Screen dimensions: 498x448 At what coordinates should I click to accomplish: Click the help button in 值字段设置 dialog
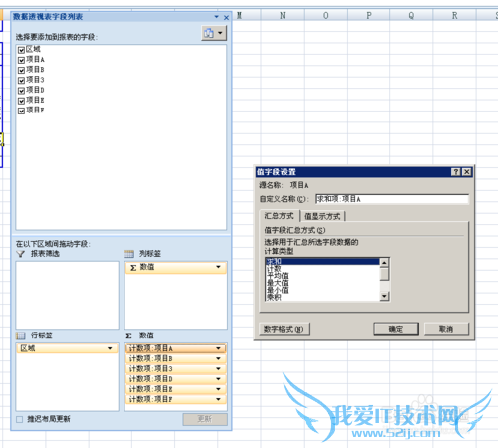[456, 172]
